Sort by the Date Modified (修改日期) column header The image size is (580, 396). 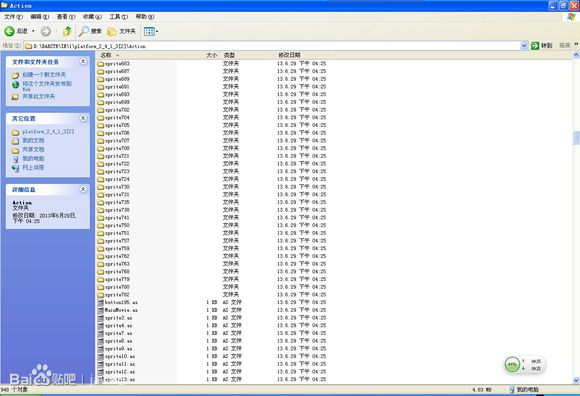(301, 55)
